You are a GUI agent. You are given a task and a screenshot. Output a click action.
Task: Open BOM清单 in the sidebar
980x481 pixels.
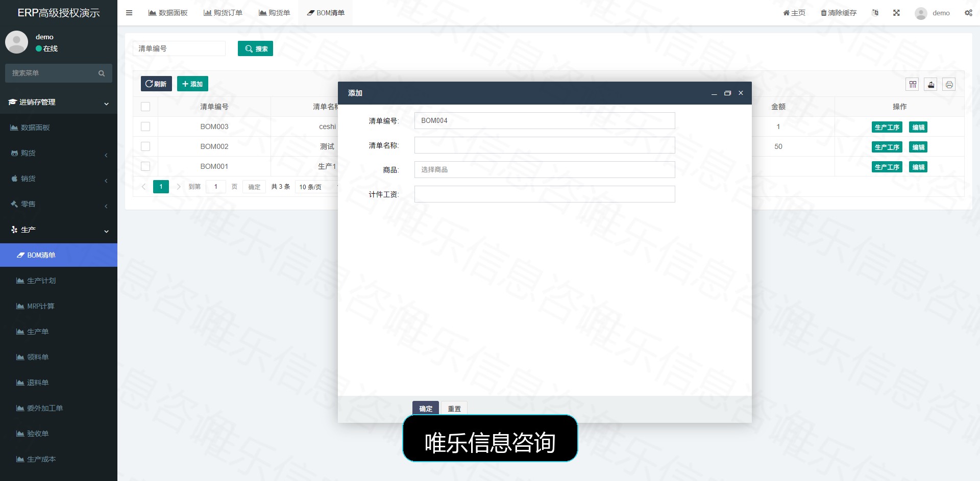pos(59,255)
